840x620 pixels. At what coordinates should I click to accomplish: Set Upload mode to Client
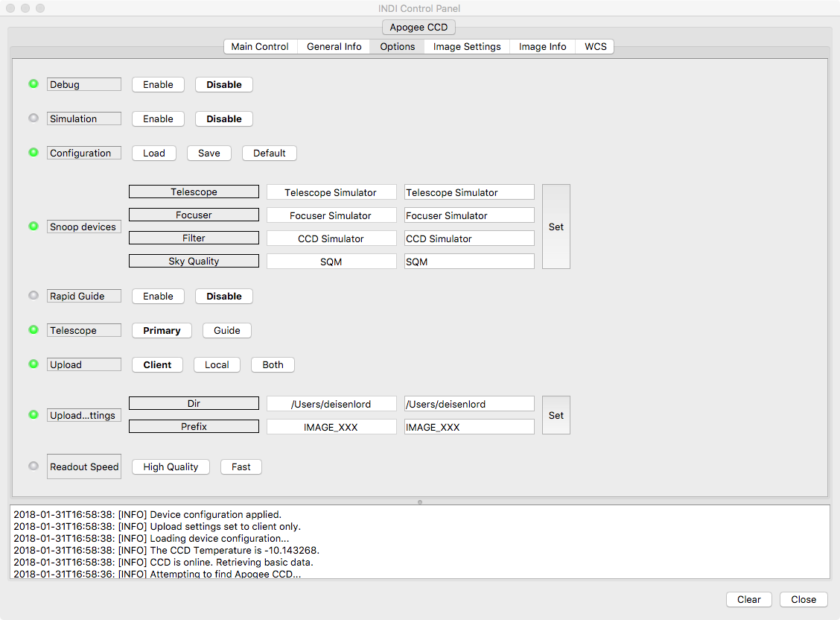click(158, 365)
